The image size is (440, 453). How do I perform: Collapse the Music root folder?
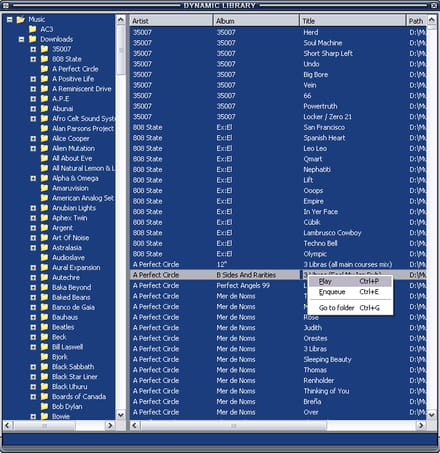point(10,20)
